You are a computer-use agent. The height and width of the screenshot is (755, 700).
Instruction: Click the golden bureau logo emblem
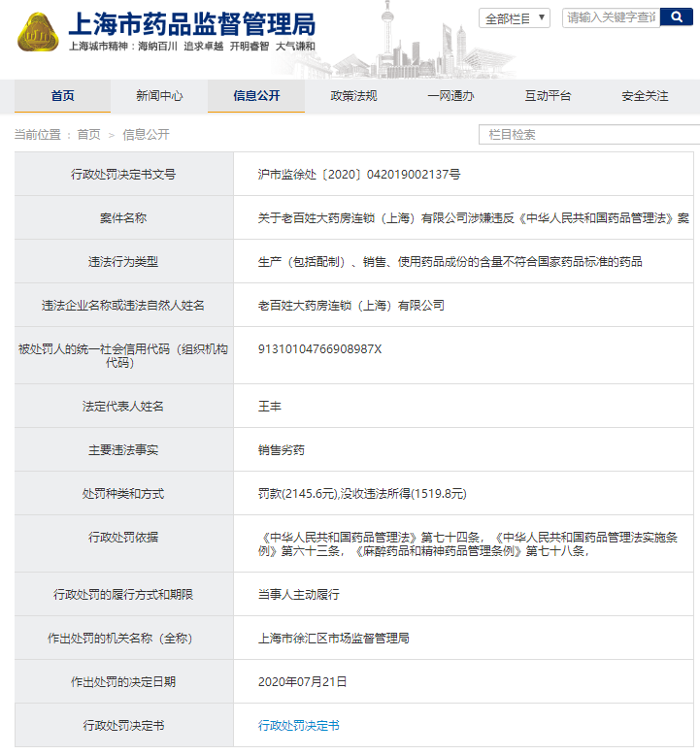pos(38,31)
